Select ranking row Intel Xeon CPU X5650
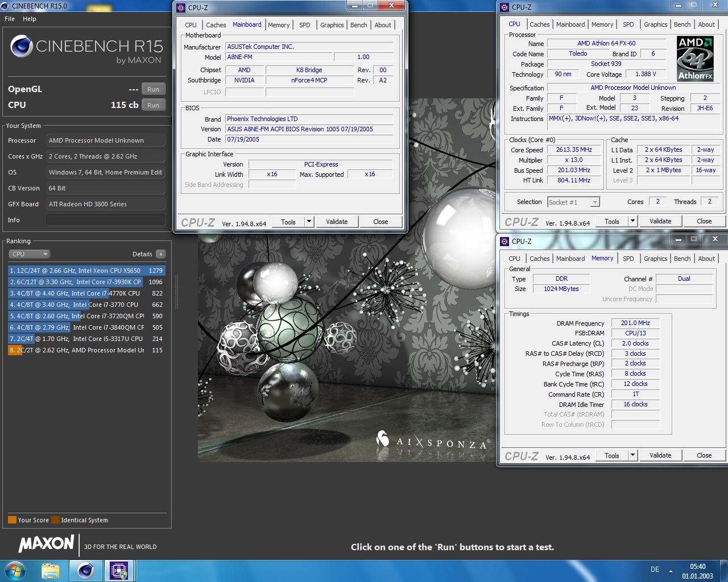728x582 pixels. point(86,271)
